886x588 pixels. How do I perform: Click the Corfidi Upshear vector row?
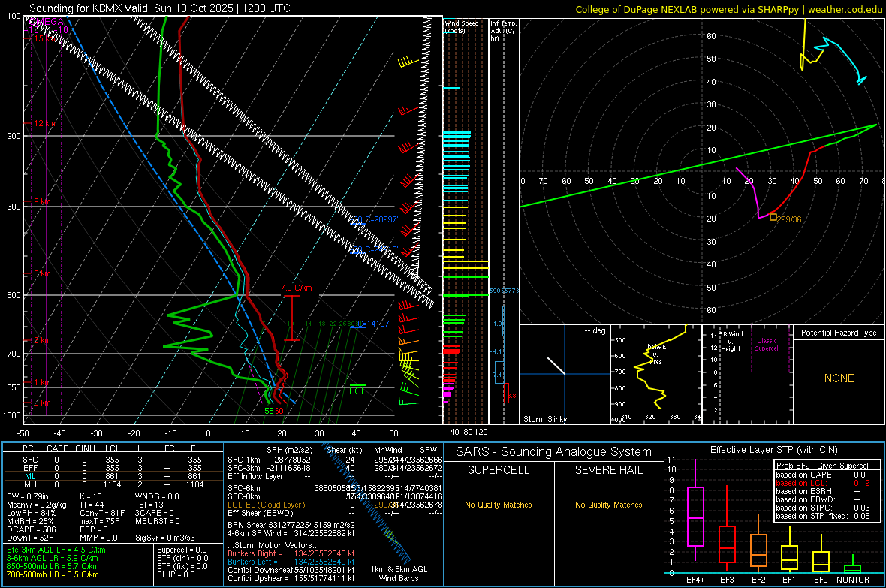[291, 578]
